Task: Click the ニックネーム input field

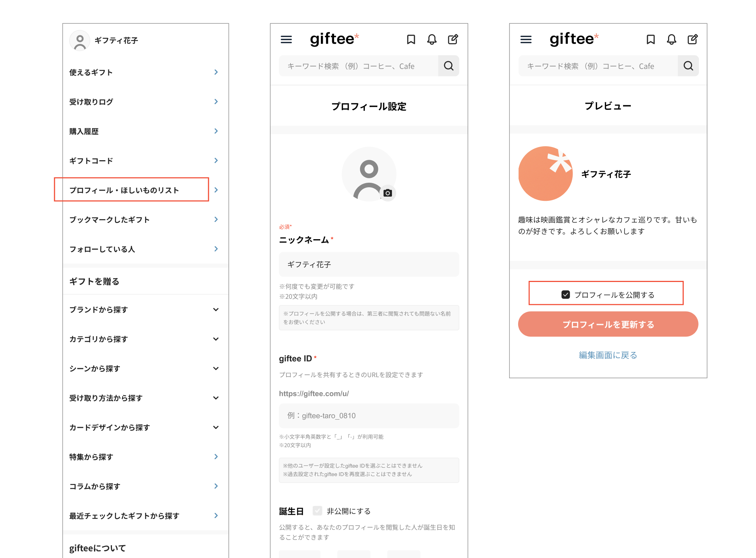Action: pos(369,265)
